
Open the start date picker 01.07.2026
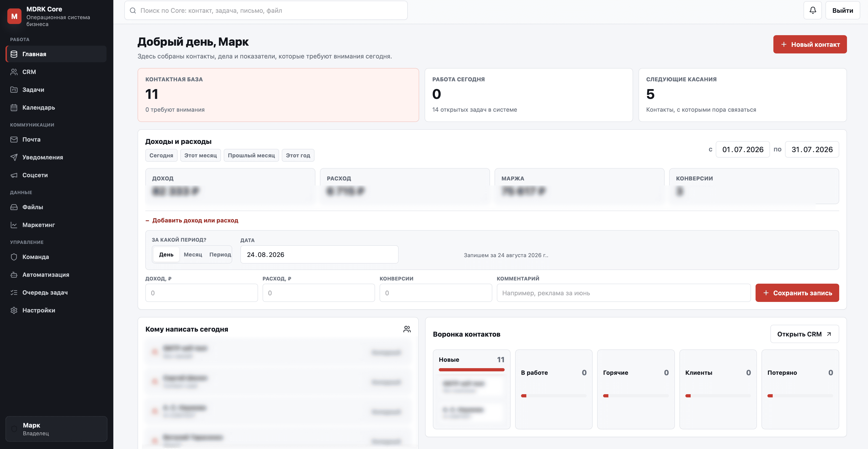point(743,150)
